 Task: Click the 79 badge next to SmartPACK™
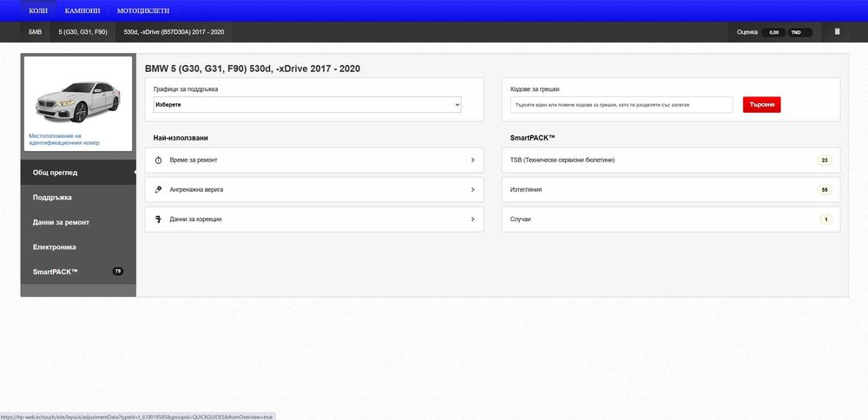tap(118, 272)
